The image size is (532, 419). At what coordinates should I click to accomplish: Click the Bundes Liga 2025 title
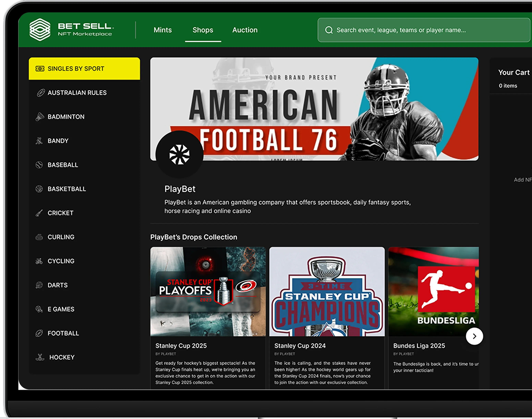(x=419, y=346)
